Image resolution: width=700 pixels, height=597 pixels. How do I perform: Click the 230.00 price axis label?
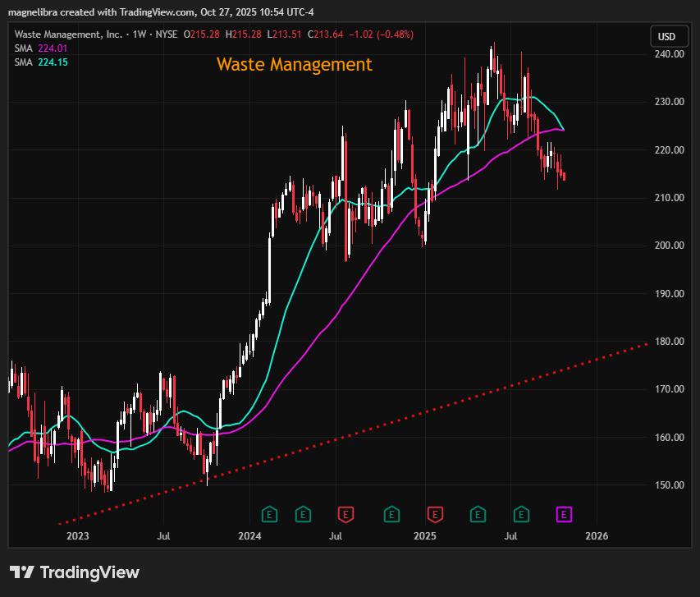click(669, 102)
